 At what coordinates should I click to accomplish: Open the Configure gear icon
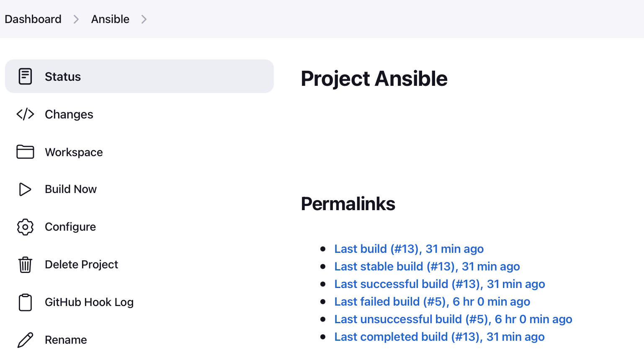(25, 227)
